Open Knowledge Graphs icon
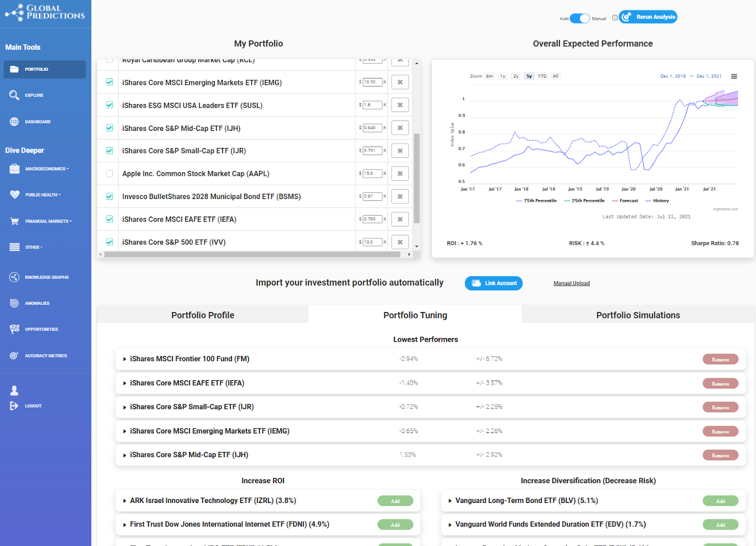 coord(14,277)
